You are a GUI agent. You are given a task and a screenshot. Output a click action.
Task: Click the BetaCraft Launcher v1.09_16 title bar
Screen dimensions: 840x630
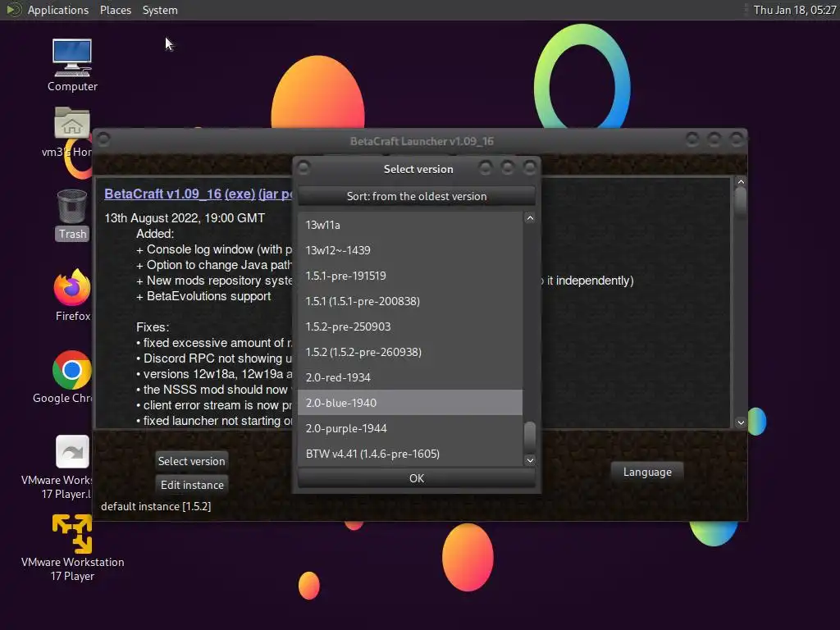click(422, 141)
